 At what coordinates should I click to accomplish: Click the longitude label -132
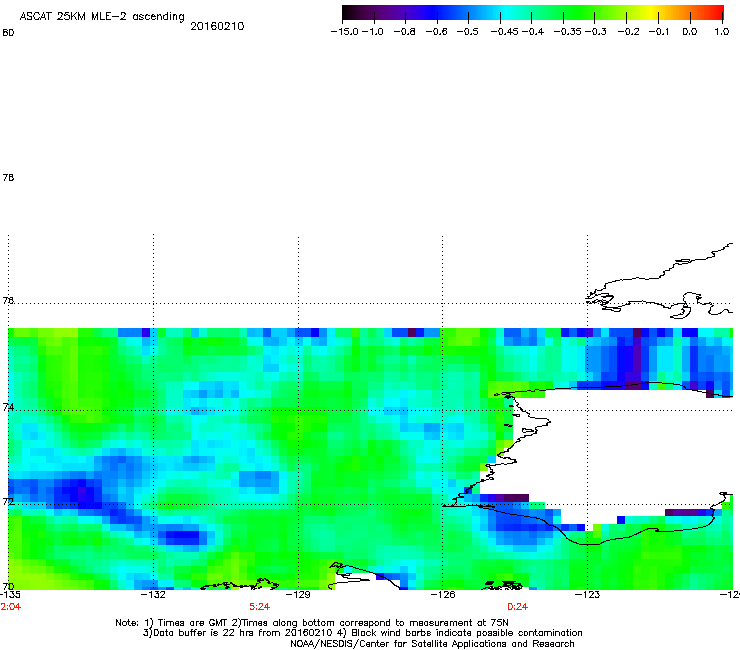pyautogui.click(x=153, y=595)
